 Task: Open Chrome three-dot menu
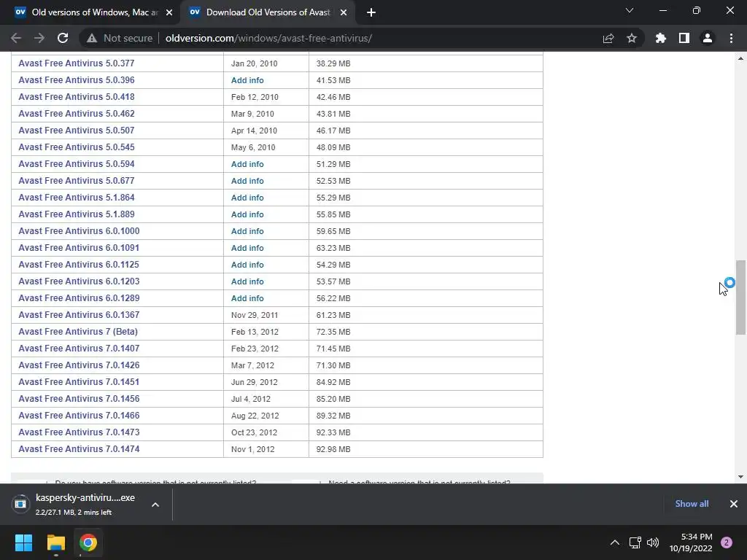[x=731, y=38]
